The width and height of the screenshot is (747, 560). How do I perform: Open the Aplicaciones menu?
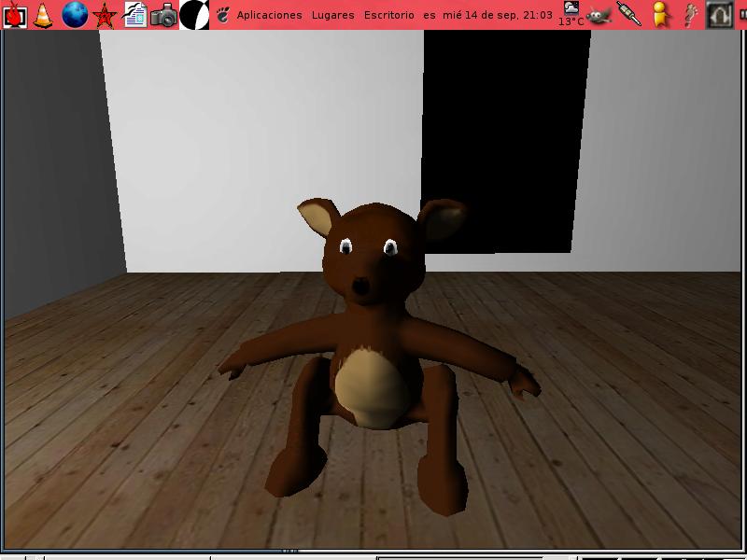(x=269, y=15)
